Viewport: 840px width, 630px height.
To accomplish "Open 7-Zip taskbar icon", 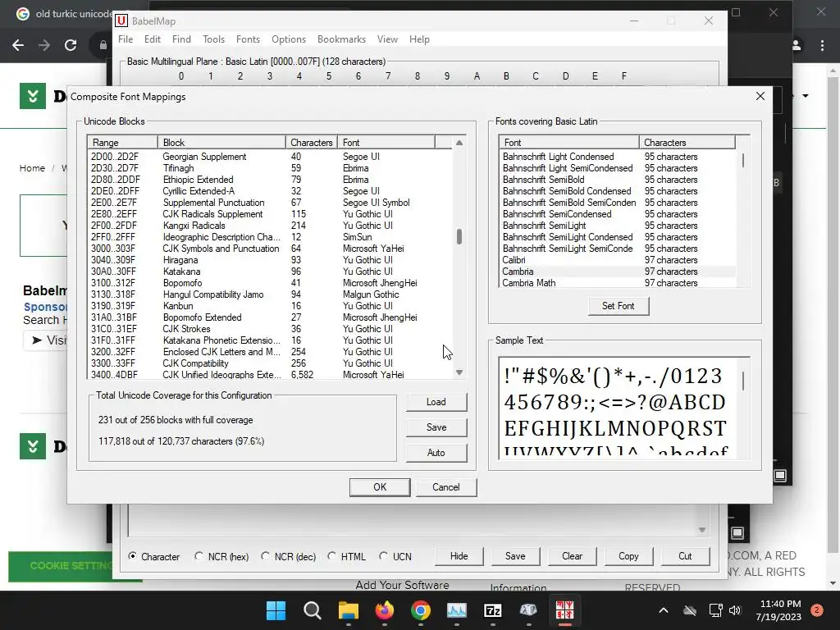I will click(492, 610).
